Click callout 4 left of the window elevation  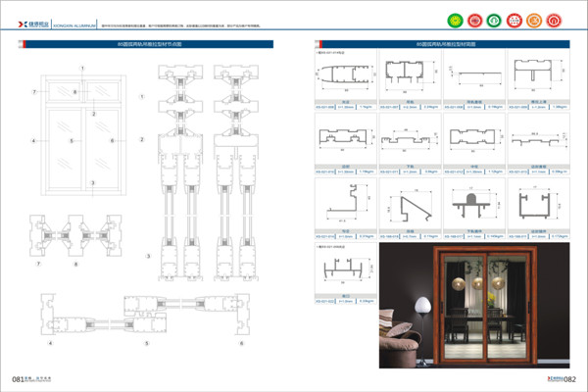click(33, 141)
